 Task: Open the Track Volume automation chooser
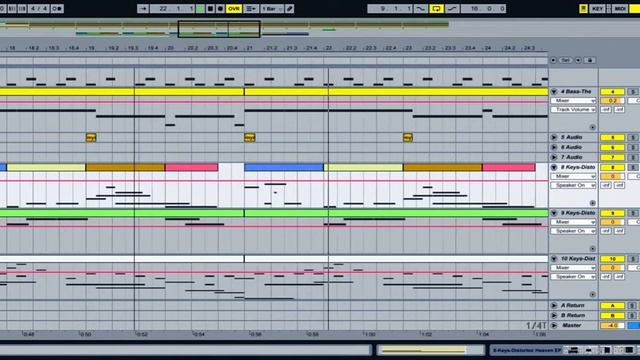coord(573,109)
